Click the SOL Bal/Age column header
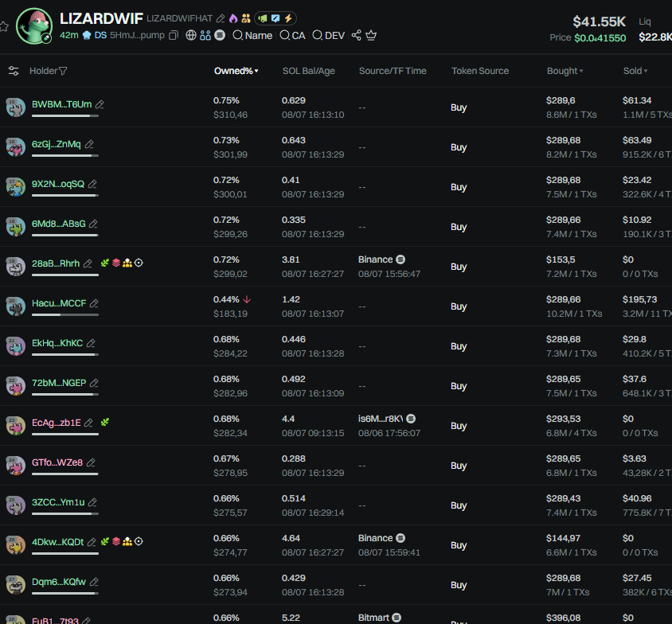 tap(309, 71)
